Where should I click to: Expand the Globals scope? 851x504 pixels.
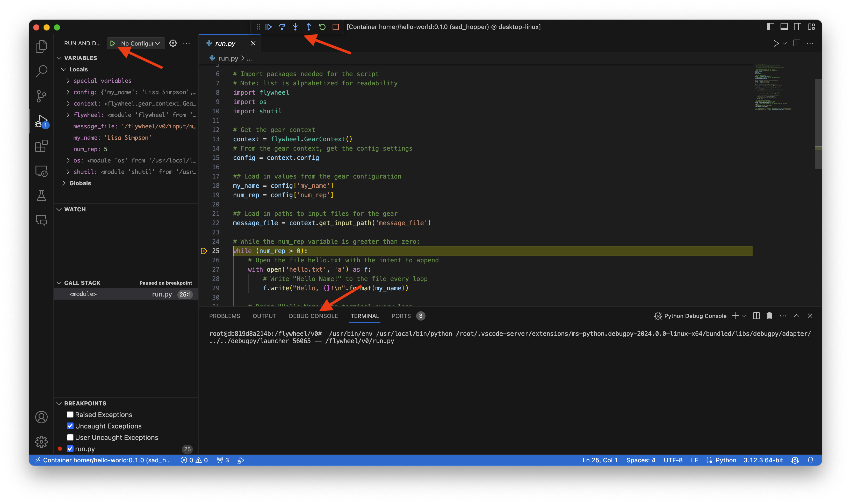click(63, 183)
